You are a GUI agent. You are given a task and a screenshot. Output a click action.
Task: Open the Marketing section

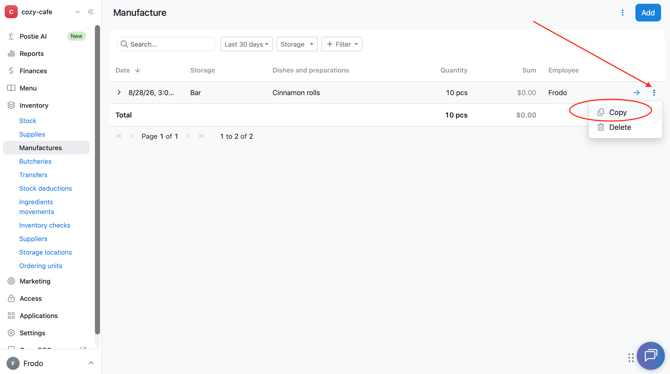click(35, 281)
